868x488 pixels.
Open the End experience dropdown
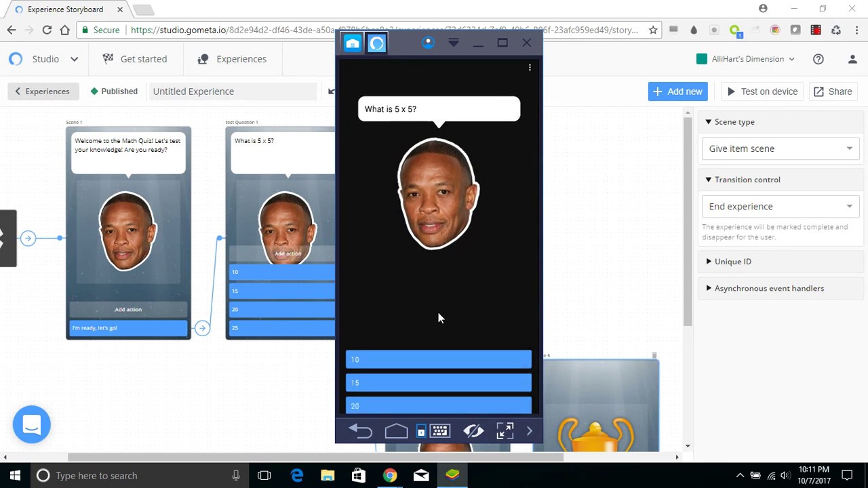[x=781, y=206]
